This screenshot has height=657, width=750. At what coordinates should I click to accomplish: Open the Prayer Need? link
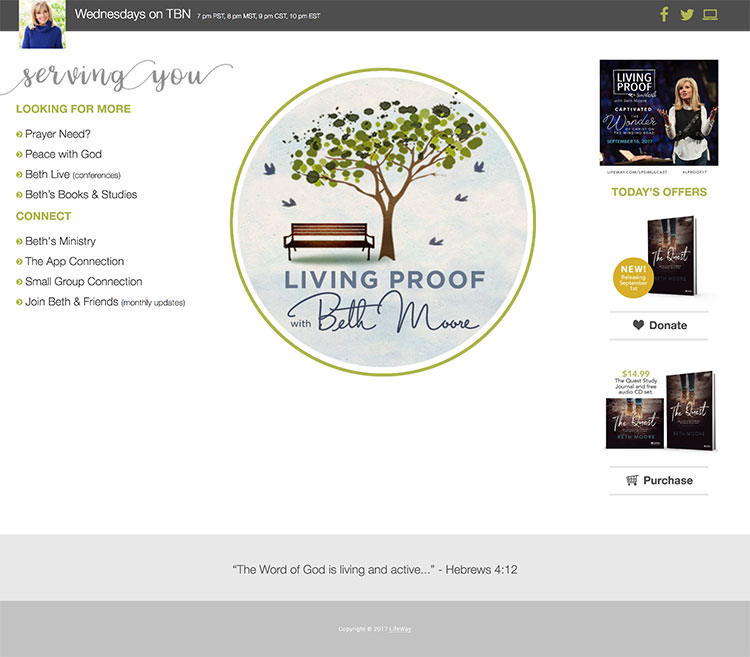tap(57, 134)
